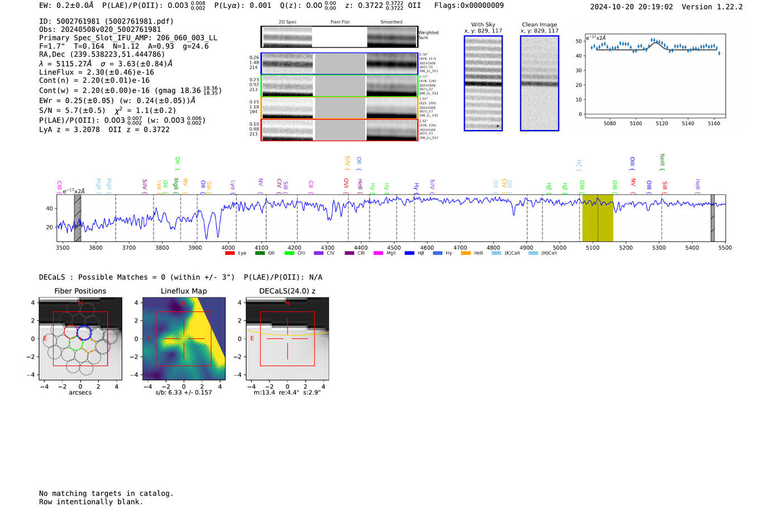Select the DECaLS Possible Matches = 0 line
This screenshot has width=782, height=532.
180,277
